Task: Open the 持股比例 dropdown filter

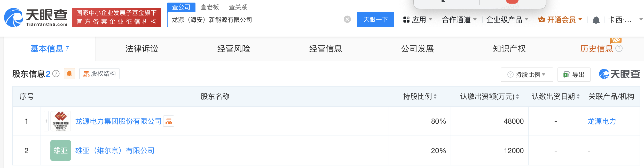Action: click(x=527, y=75)
